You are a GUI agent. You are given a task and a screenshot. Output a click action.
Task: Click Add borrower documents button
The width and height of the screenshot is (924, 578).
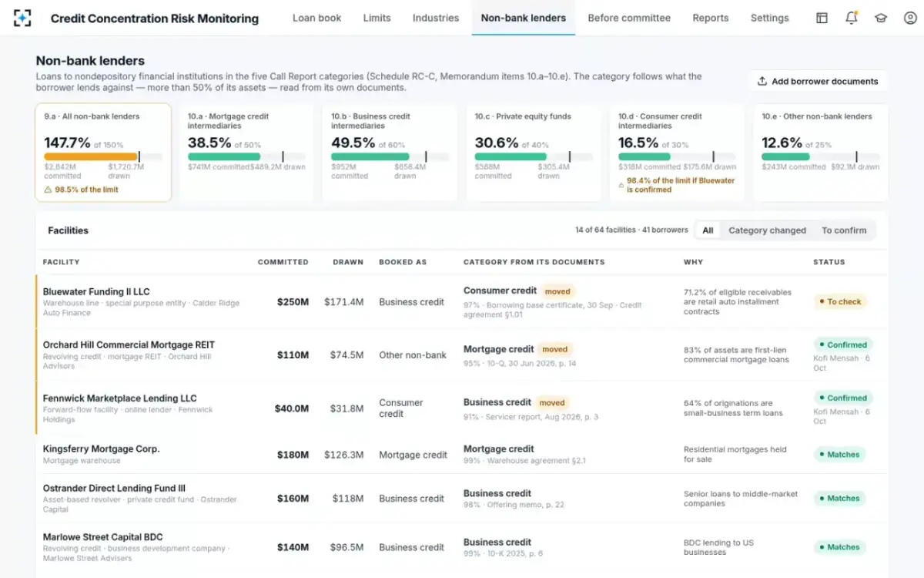818,81
